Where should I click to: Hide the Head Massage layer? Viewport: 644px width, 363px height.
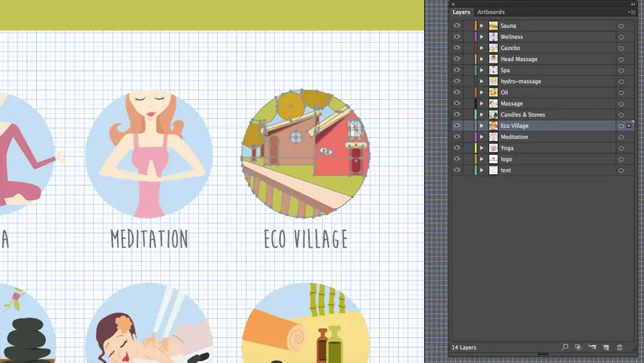[457, 59]
